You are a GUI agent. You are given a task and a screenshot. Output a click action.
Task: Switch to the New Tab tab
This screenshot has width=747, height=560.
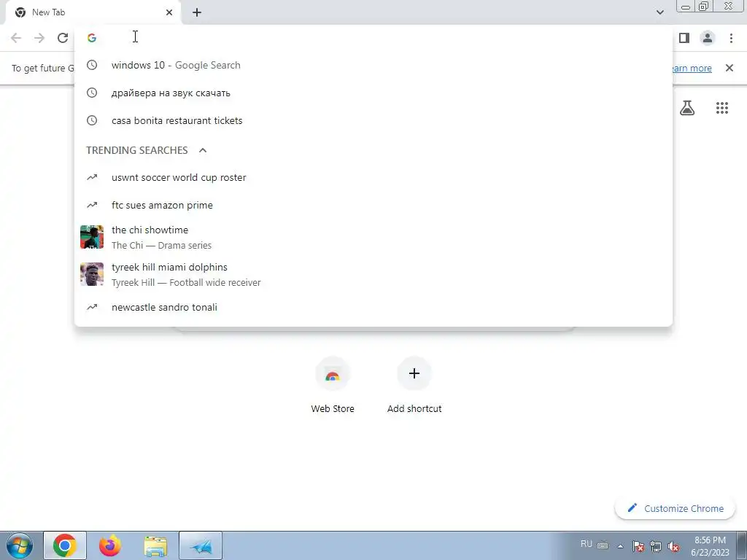click(93, 12)
